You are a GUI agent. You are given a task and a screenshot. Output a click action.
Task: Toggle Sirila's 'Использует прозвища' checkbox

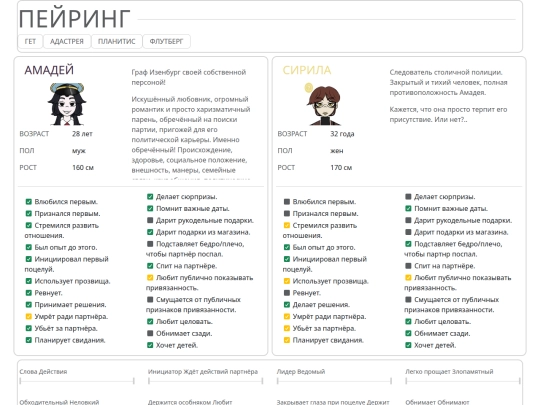[x=287, y=281]
